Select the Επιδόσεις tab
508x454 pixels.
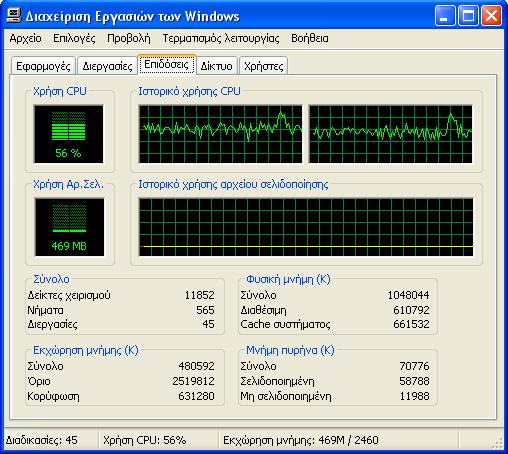[166, 64]
